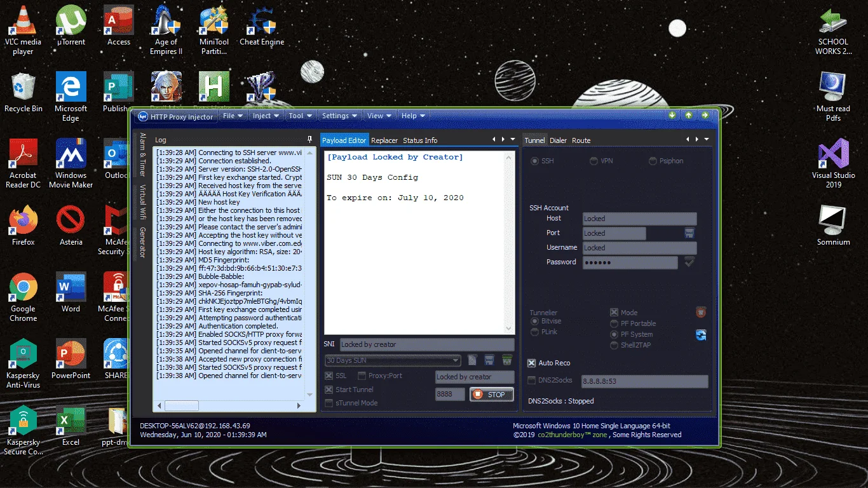868x488 pixels.
Task: Launch Microsoft Edge from desktop
Action: pos(71,97)
